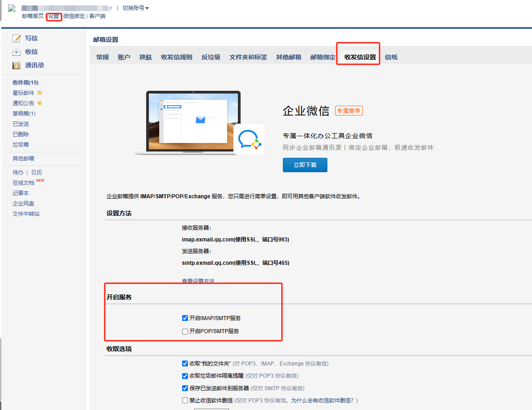Switch to the 常规 tab

pyautogui.click(x=103, y=57)
